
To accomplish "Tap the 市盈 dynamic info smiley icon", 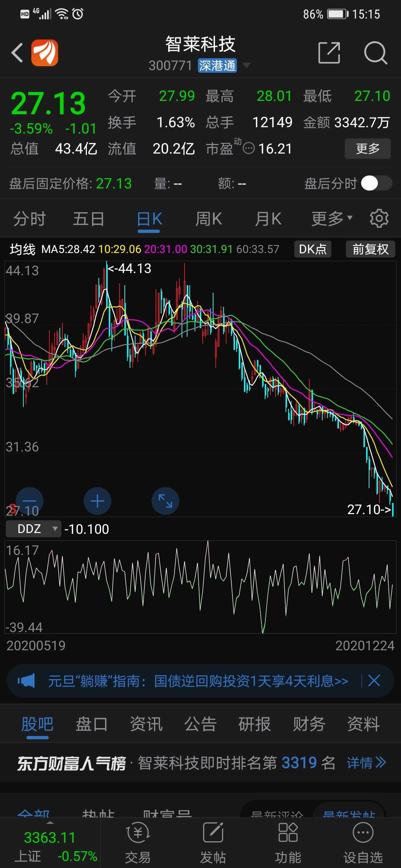I will point(249,148).
